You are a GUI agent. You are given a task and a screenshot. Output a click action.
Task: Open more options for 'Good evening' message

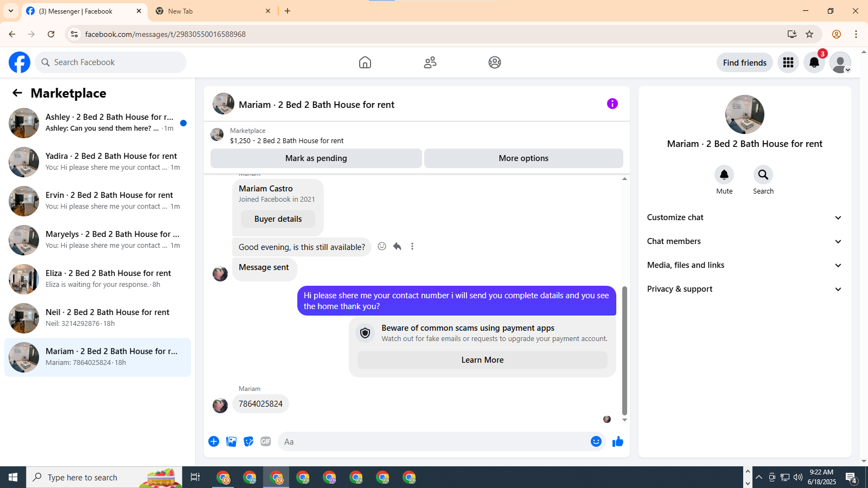(x=412, y=246)
